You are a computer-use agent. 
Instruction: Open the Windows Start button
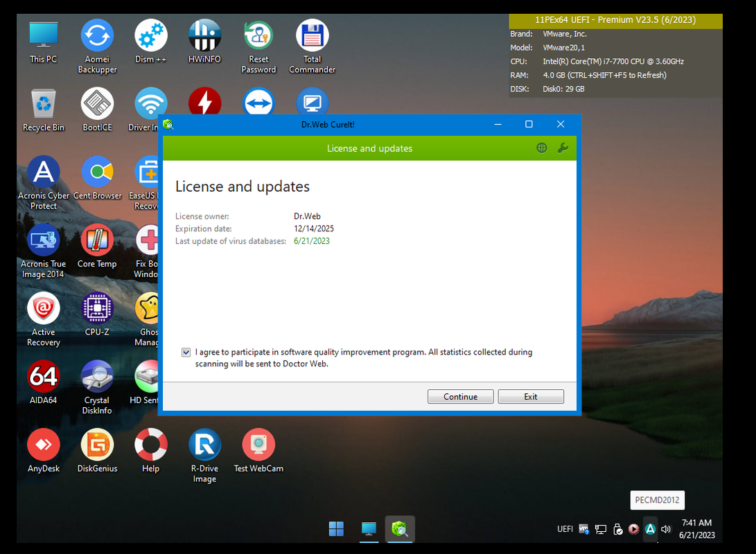pyautogui.click(x=336, y=529)
